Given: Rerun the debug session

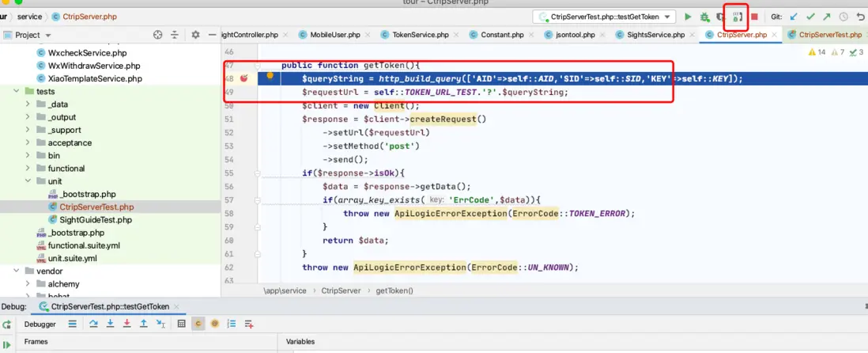Looking at the screenshot, I should pos(6,325).
